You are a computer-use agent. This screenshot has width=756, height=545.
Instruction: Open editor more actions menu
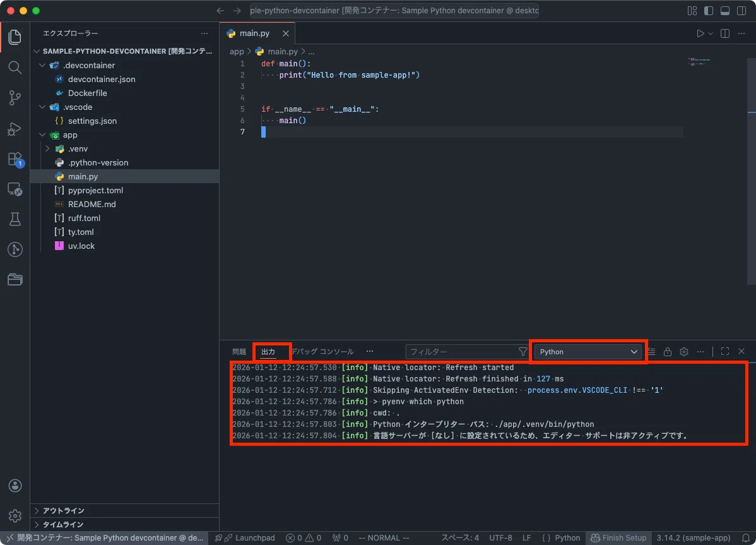click(x=741, y=33)
